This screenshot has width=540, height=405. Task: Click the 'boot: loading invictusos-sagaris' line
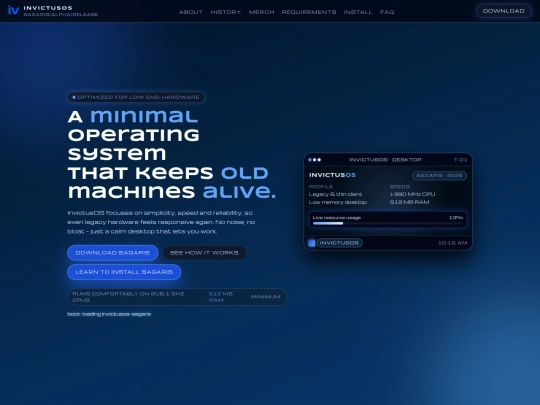click(109, 314)
